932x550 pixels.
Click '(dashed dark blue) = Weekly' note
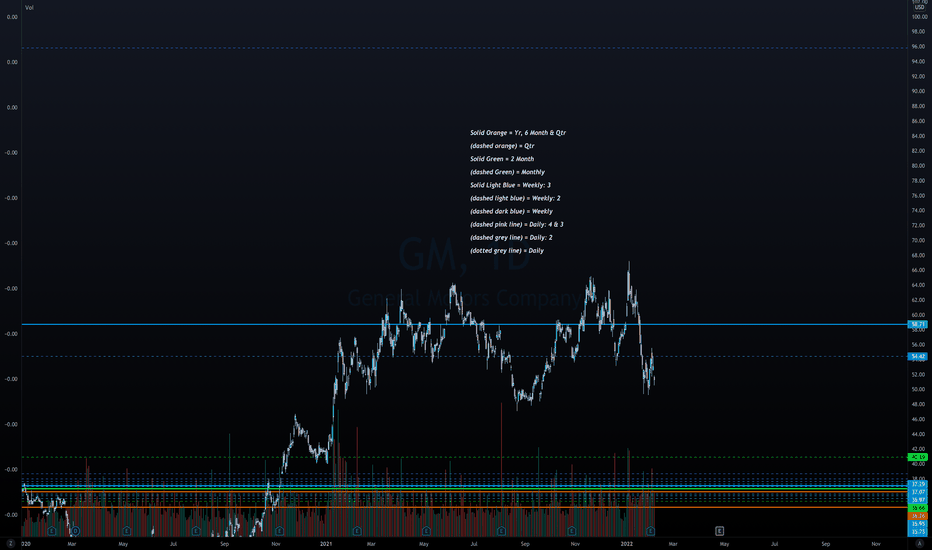pyautogui.click(x=511, y=211)
